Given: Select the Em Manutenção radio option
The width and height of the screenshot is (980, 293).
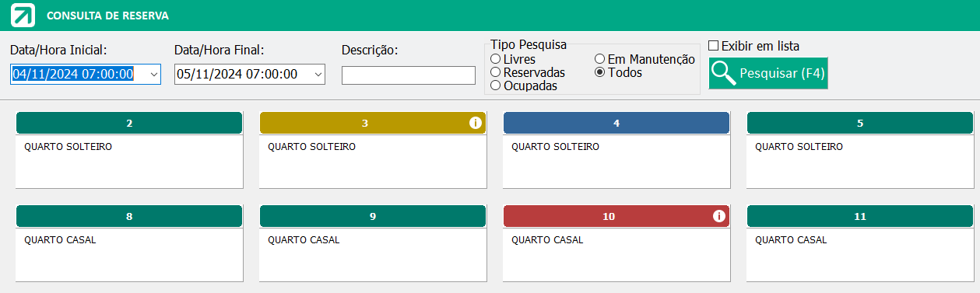Looking at the screenshot, I should point(599,59).
